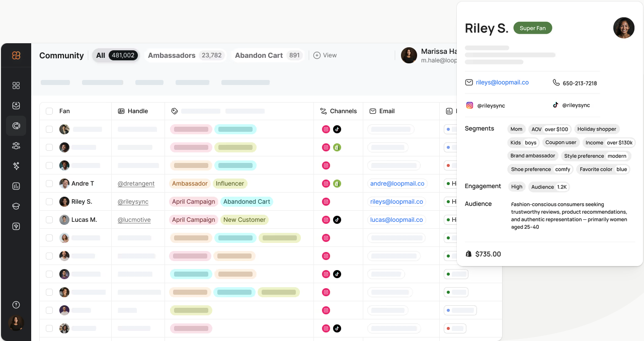Select the checkbox for Lucas M.
The image size is (644, 341).
(49, 220)
